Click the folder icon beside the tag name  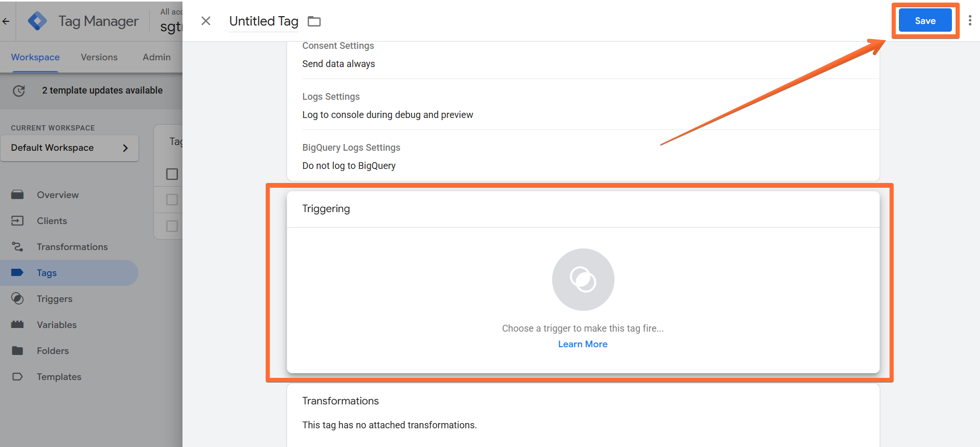tap(314, 21)
